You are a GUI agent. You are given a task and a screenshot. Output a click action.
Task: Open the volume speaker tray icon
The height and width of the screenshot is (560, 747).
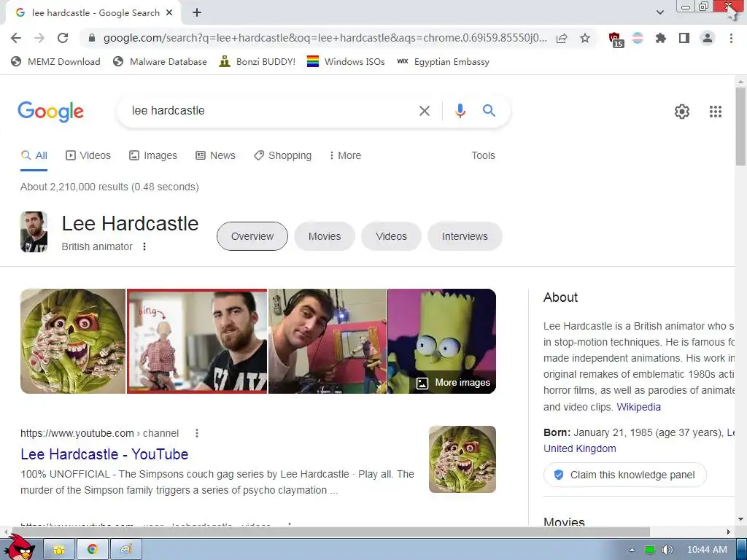(x=667, y=550)
